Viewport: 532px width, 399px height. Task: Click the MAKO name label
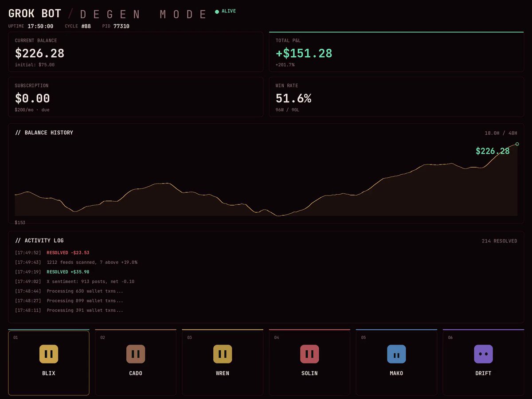[x=396, y=373]
